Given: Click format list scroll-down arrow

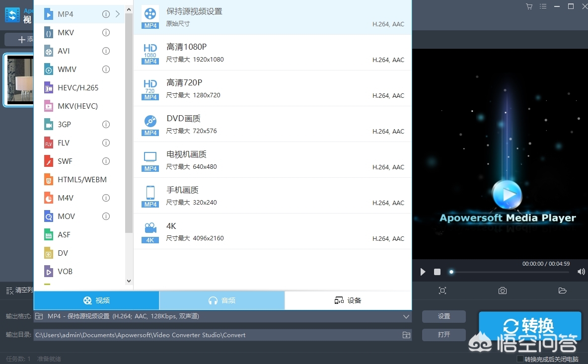Looking at the screenshot, I should tap(129, 281).
